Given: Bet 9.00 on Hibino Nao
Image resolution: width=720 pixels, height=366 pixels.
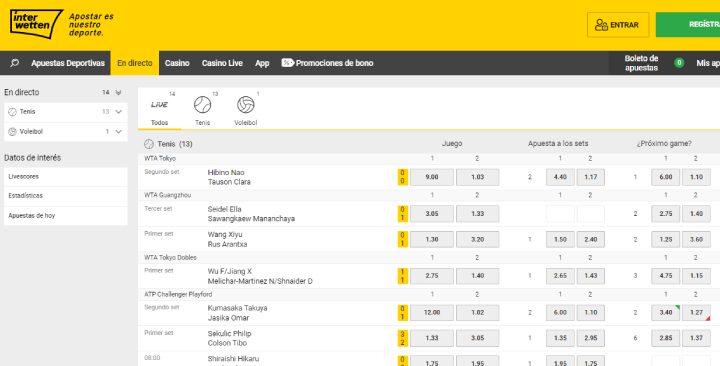Looking at the screenshot, I should [432, 177].
